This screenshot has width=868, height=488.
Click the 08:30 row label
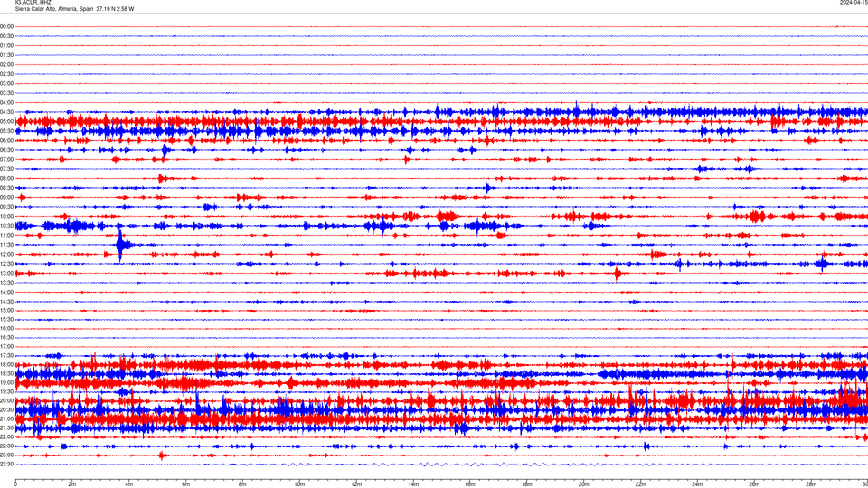pos(6,188)
